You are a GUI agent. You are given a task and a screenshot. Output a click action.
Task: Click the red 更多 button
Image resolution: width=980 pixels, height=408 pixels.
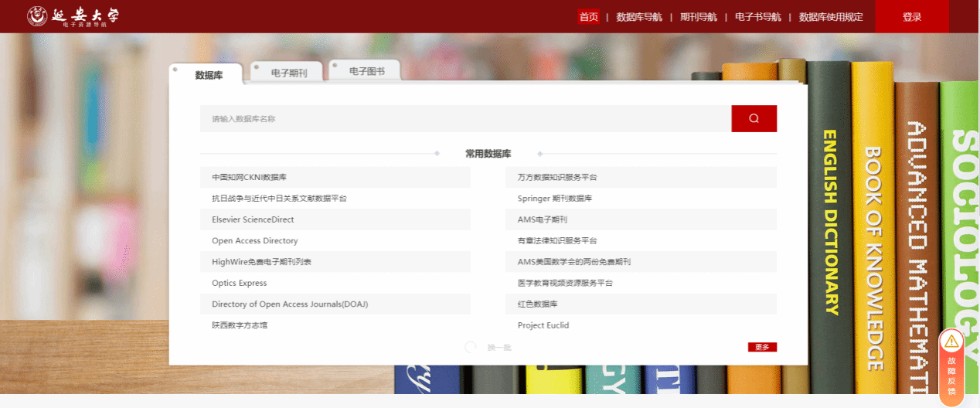[x=762, y=347]
